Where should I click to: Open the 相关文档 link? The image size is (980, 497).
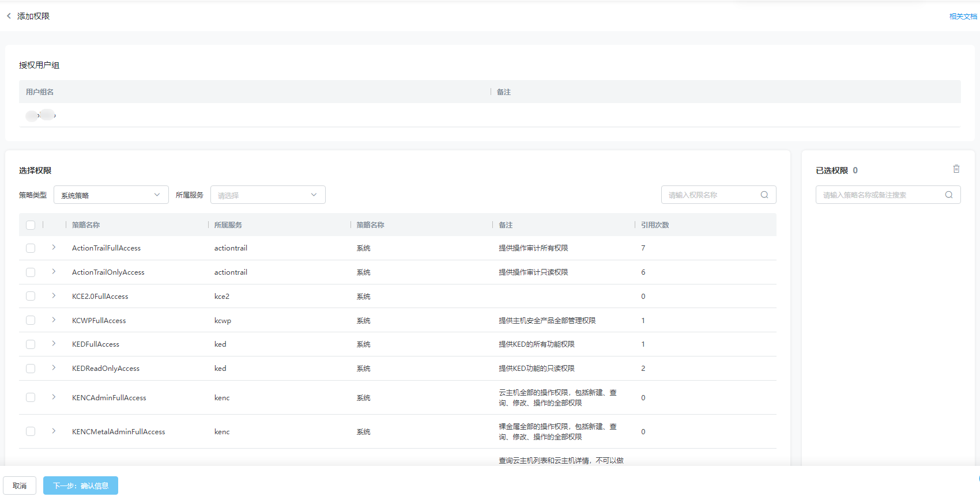pyautogui.click(x=963, y=17)
